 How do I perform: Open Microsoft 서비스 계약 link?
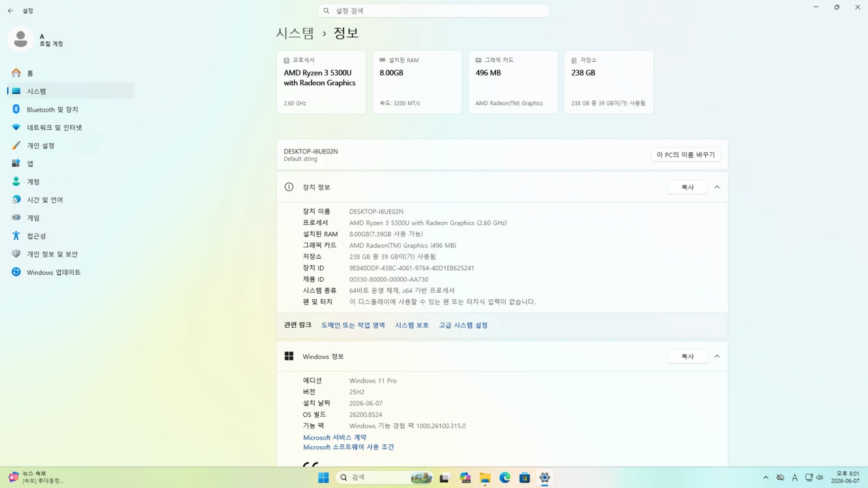334,438
